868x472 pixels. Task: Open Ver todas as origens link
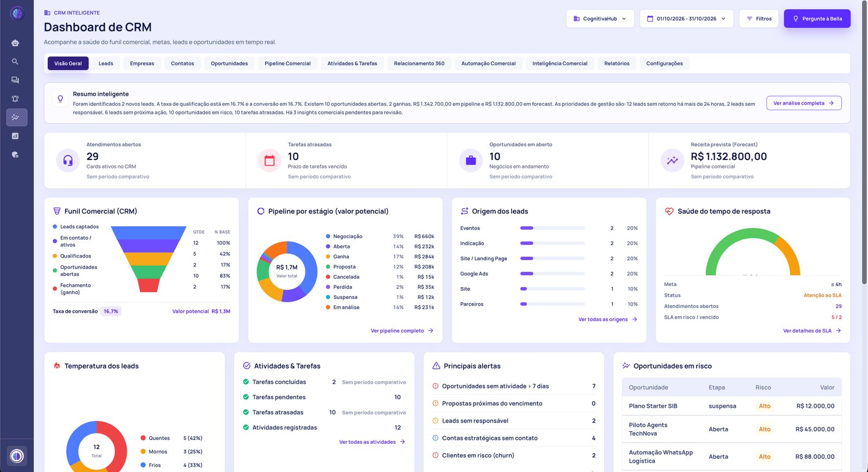(608, 320)
